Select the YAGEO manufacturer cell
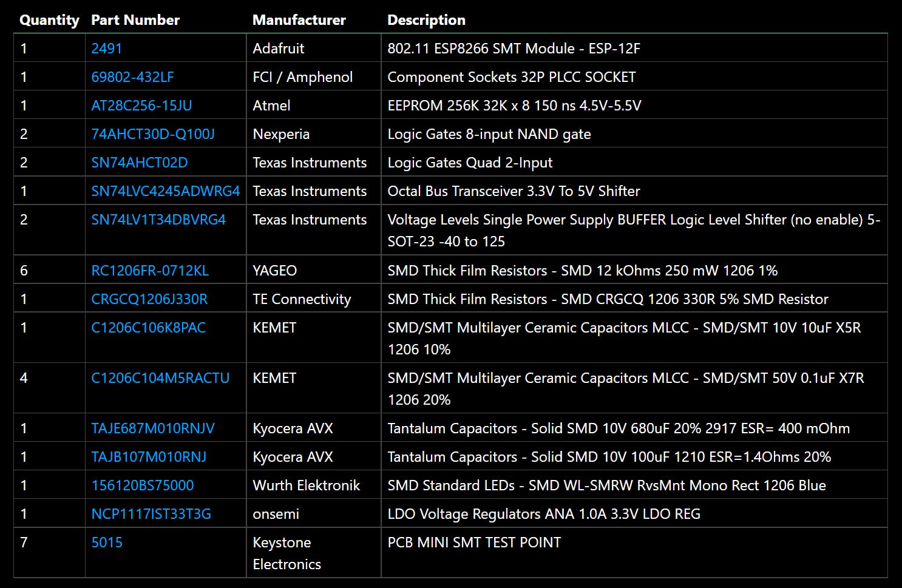Viewport: 902px width, 588px height. tap(313, 271)
